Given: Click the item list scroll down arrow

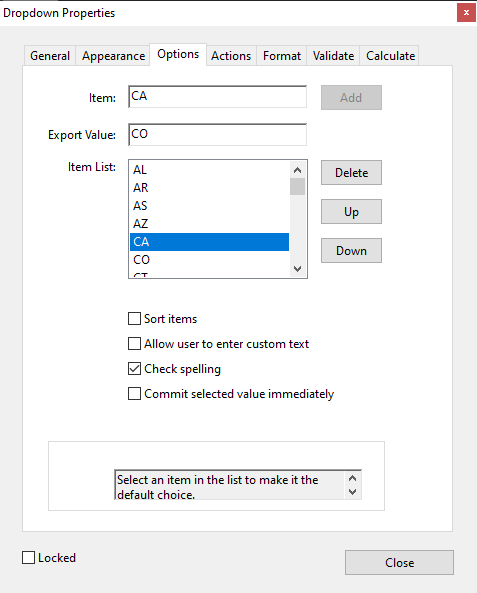Looking at the screenshot, I should click(298, 269).
